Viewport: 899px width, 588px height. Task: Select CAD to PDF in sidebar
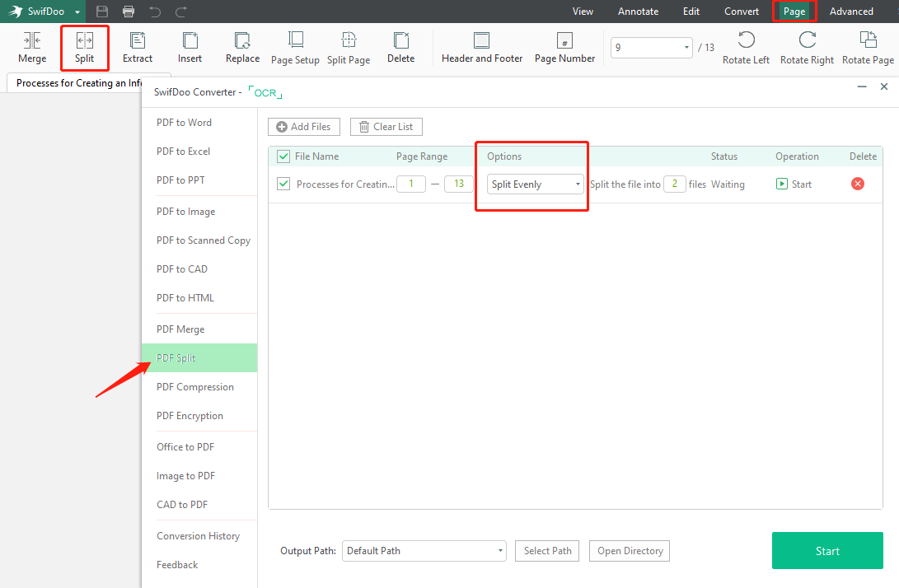pyautogui.click(x=182, y=504)
